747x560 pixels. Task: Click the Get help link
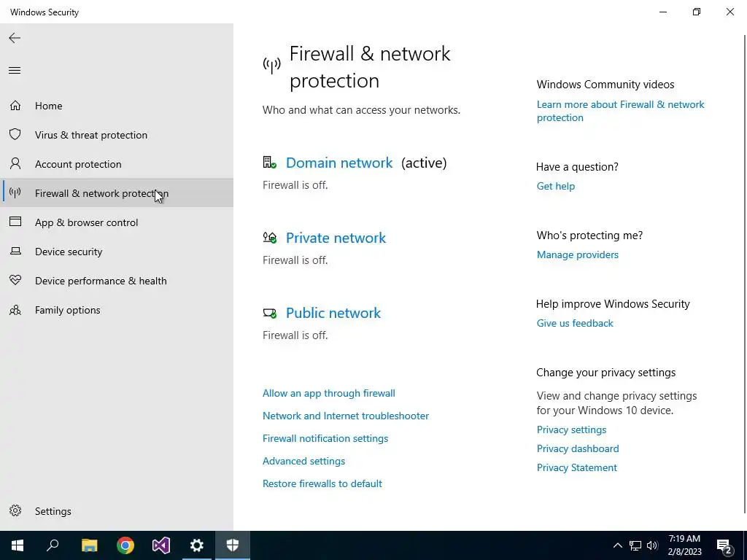[x=555, y=186]
